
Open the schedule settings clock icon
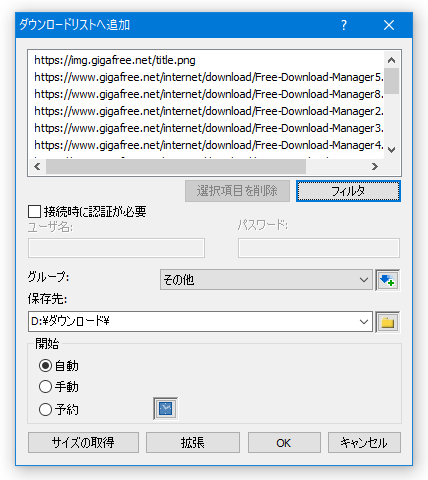pyautogui.click(x=165, y=408)
